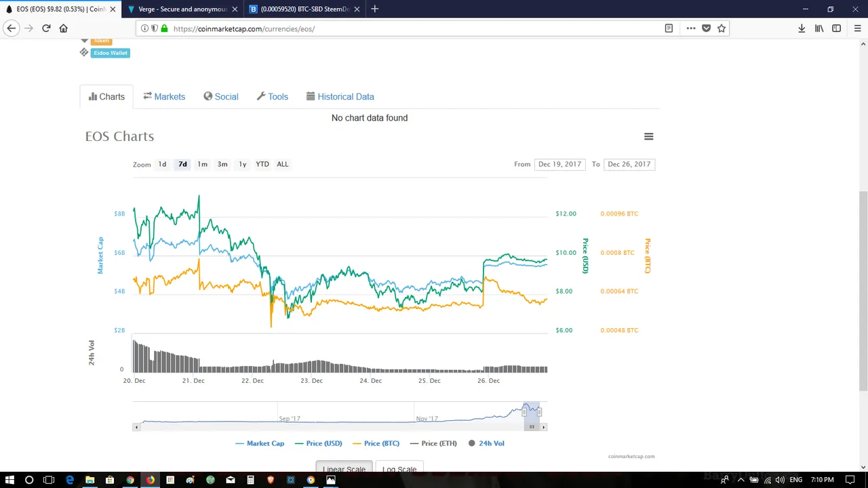Open File Explorer from taskbar
The image size is (868, 488).
[x=90, y=480]
